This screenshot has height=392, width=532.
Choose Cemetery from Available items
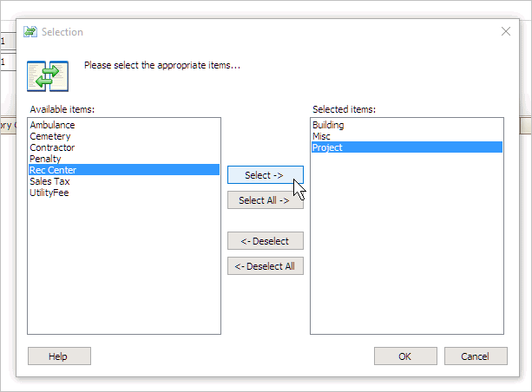50,136
